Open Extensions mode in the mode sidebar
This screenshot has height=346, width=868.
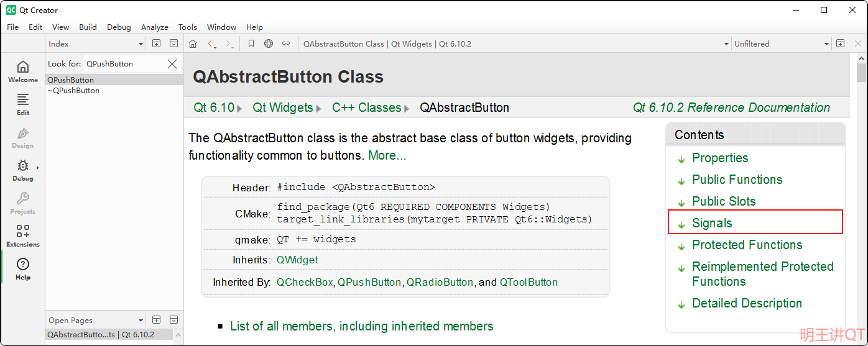[23, 236]
